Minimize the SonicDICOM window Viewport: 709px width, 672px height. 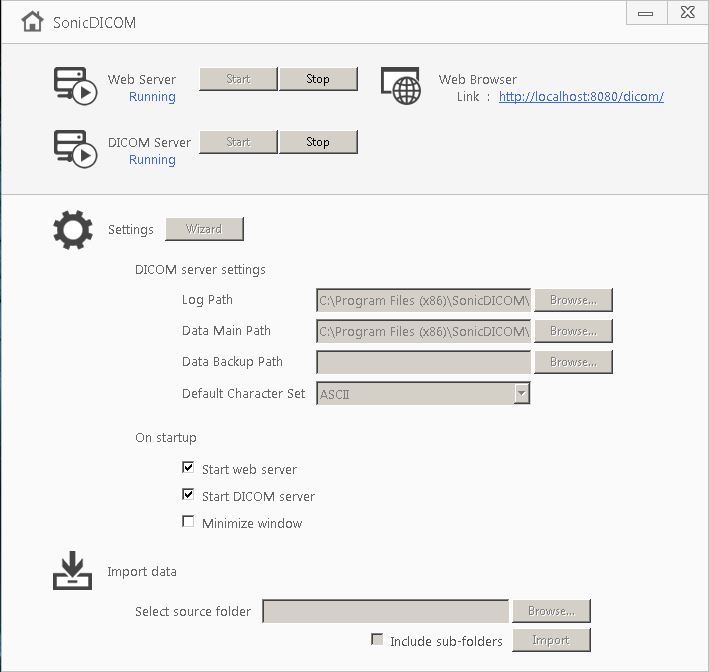(x=646, y=13)
